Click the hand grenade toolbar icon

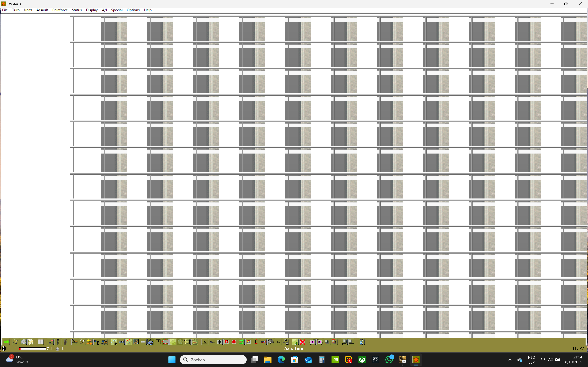pyautogui.click(x=65, y=342)
